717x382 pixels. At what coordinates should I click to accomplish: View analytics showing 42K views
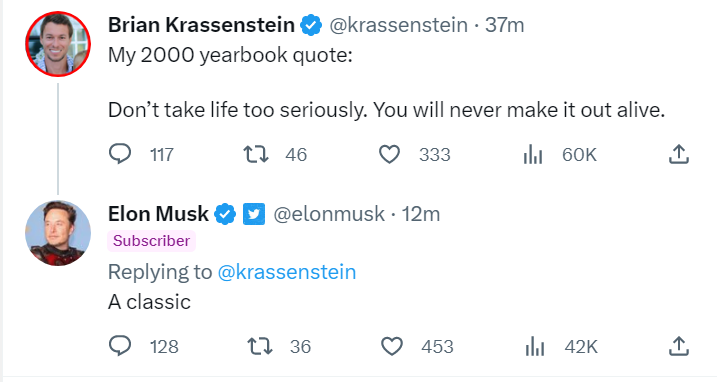535,346
